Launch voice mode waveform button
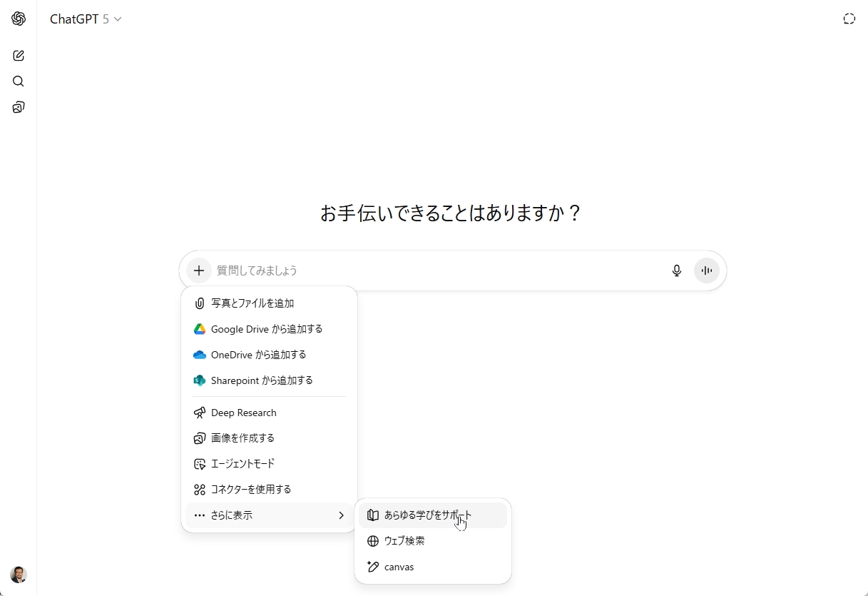The height and width of the screenshot is (596, 868). pos(707,271)
